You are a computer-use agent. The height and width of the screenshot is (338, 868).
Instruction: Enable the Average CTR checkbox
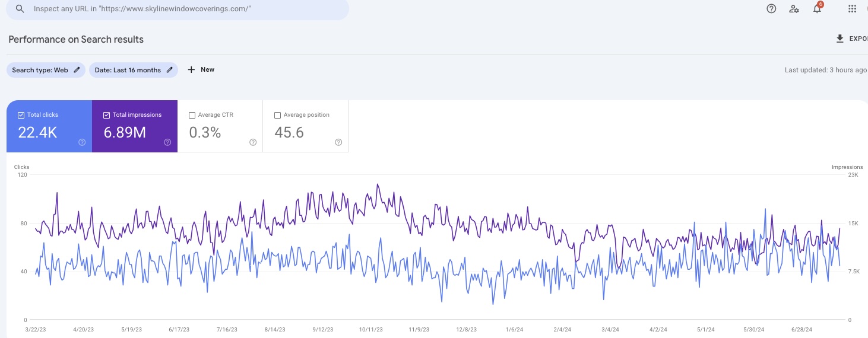coord(192,115)
